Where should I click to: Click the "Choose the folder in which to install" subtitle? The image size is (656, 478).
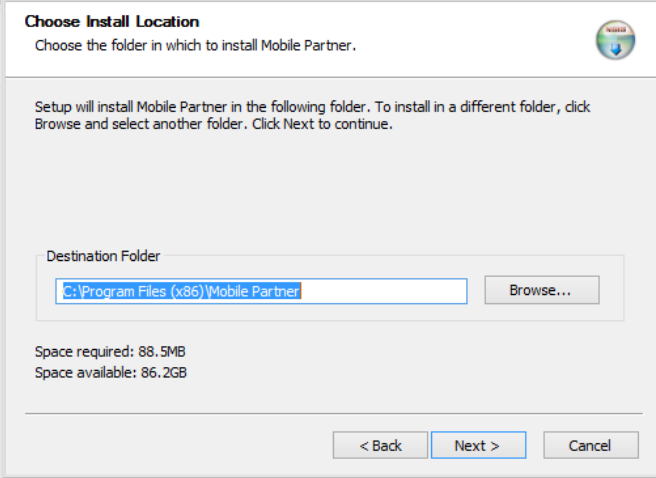[196, 46]
